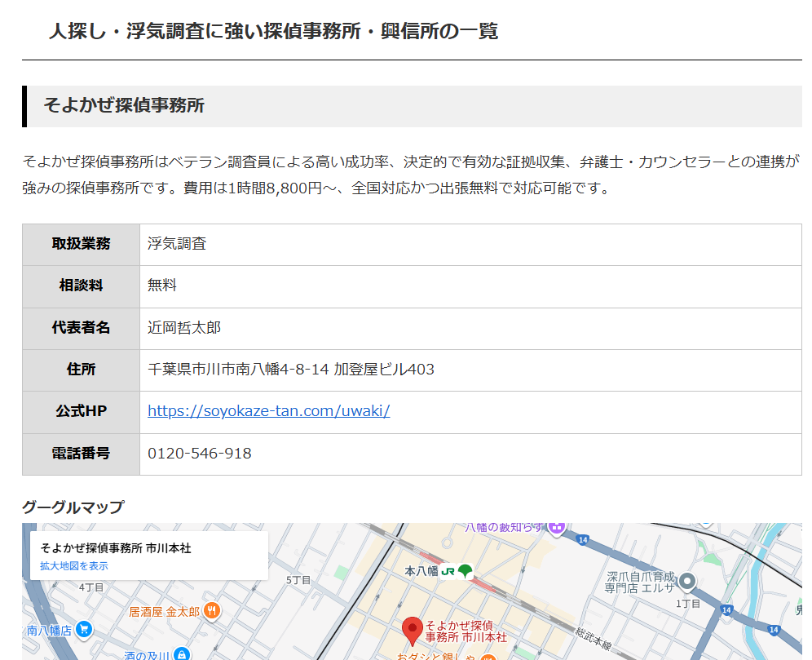Click the route 14 road badge near エルザ
Image resolution: width=812 pixels, height=660 pixels.
tap(582, 539)
